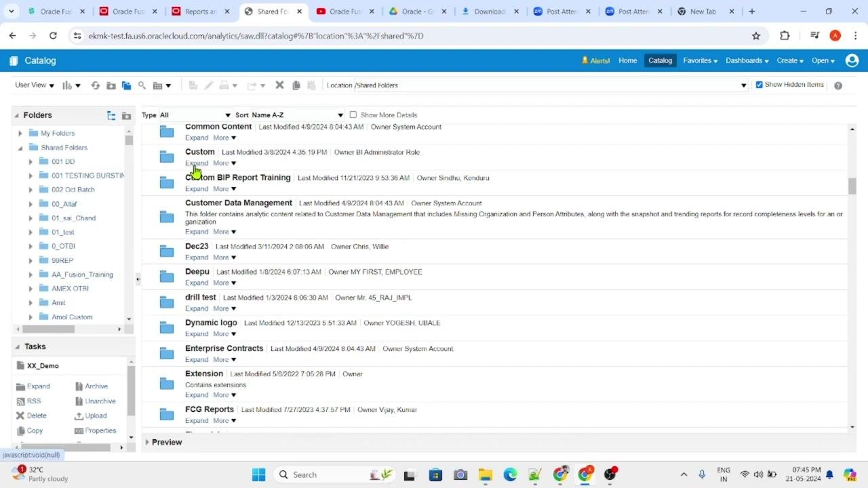
Task: Open the catalog Help question mark icon
Action: (838, 85)
